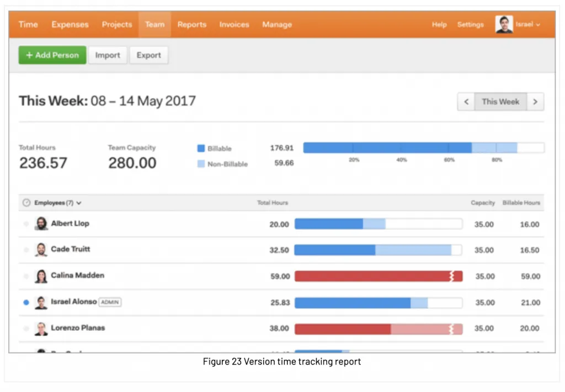The width and height of the screenshot is (565, 392).
Task: Click Cade Truitt's hours bar
Action: click(x=379, y=250)
